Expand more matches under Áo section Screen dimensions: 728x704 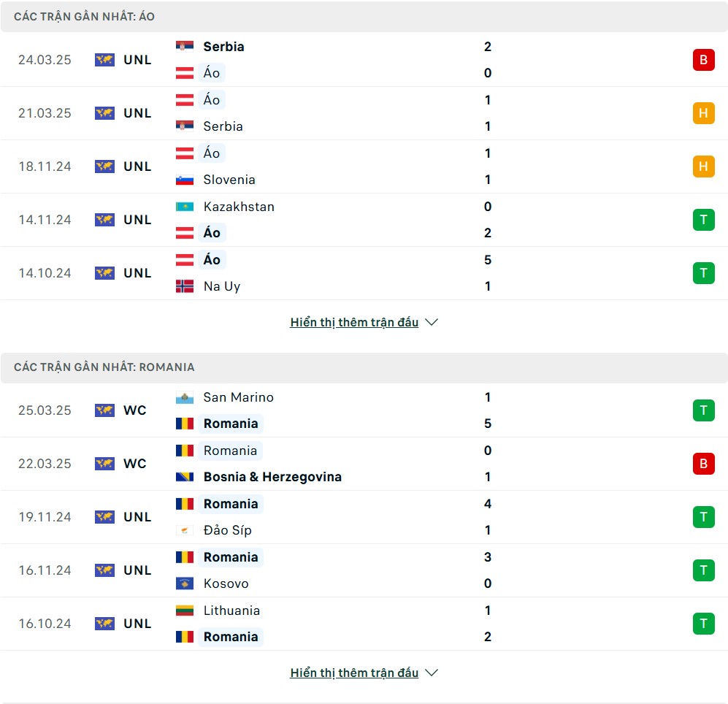[x=354, y=322]
